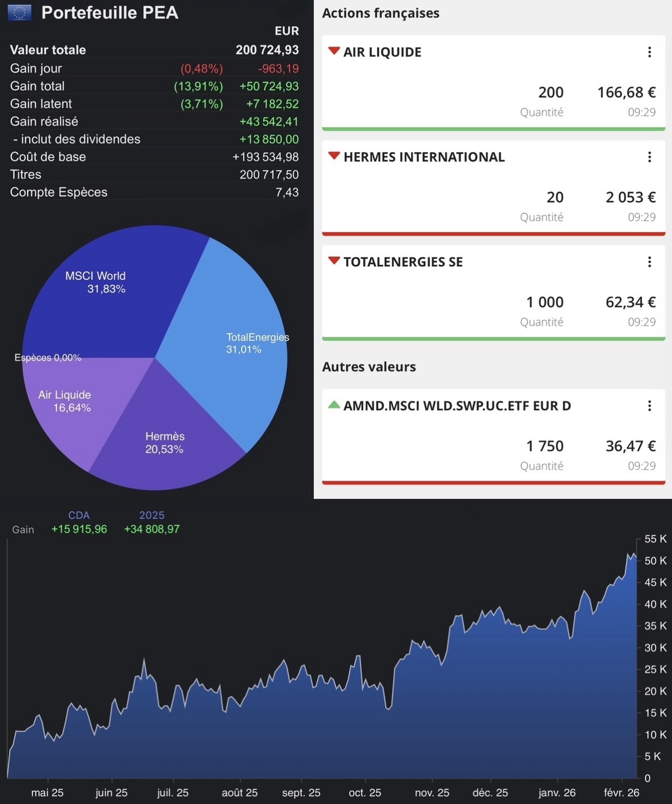Open the HERMES INTERNATIONAL position title
The height and width of the screenshot is (804, 672).
pos(424,157)
